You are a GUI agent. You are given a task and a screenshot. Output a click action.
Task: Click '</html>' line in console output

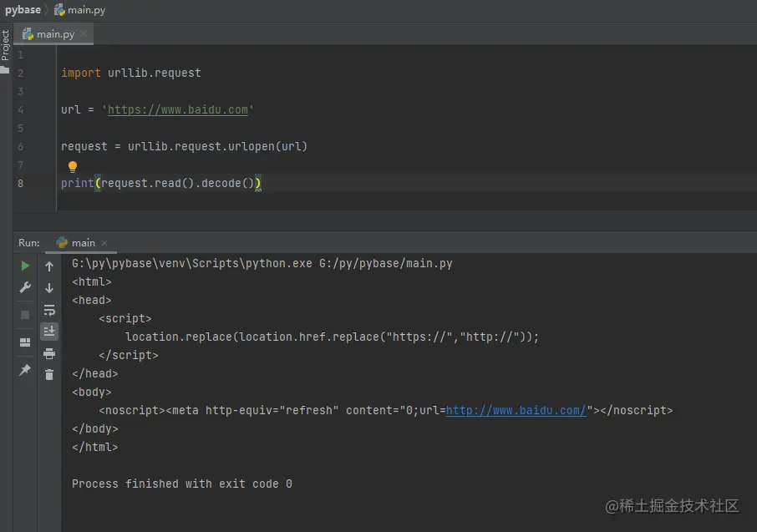(95, 447)
